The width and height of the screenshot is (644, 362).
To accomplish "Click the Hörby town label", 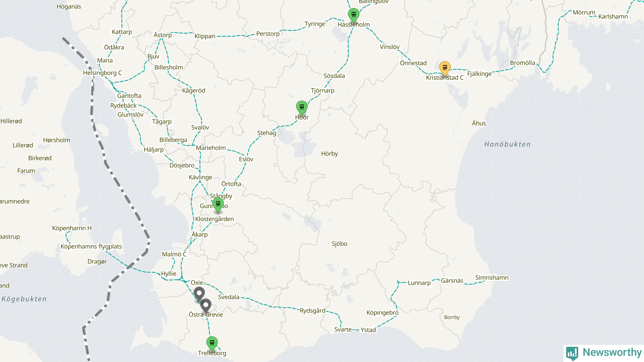I will [329, 154].
